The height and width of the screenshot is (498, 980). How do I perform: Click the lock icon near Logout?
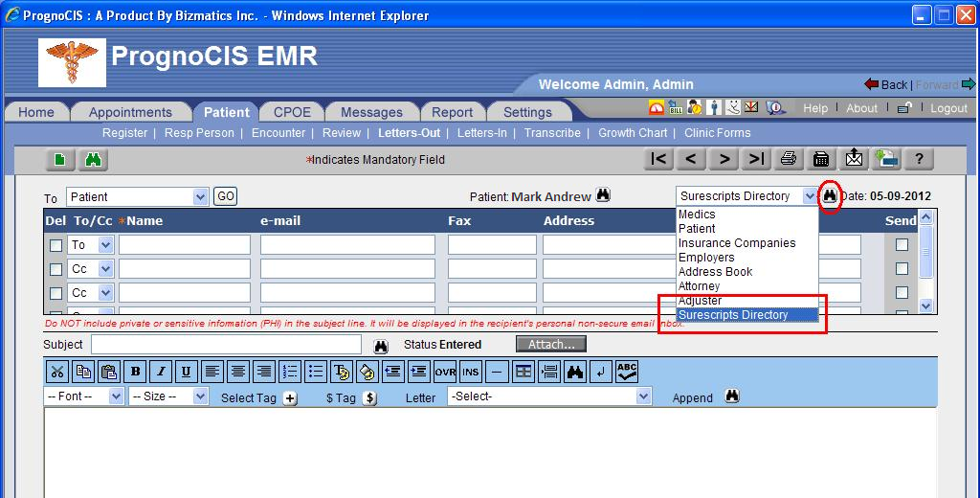[x=903, y=108]
